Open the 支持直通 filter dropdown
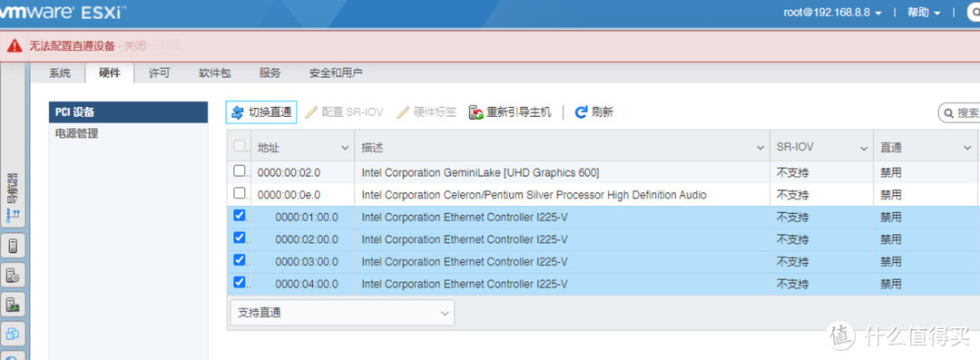 point(342,313)
